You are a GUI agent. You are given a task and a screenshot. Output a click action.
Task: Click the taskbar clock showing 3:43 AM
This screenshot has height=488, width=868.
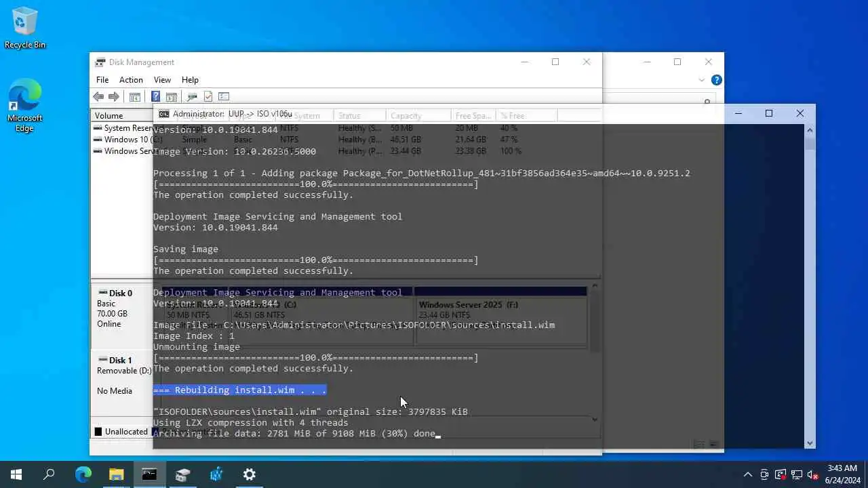pos(842,474)
